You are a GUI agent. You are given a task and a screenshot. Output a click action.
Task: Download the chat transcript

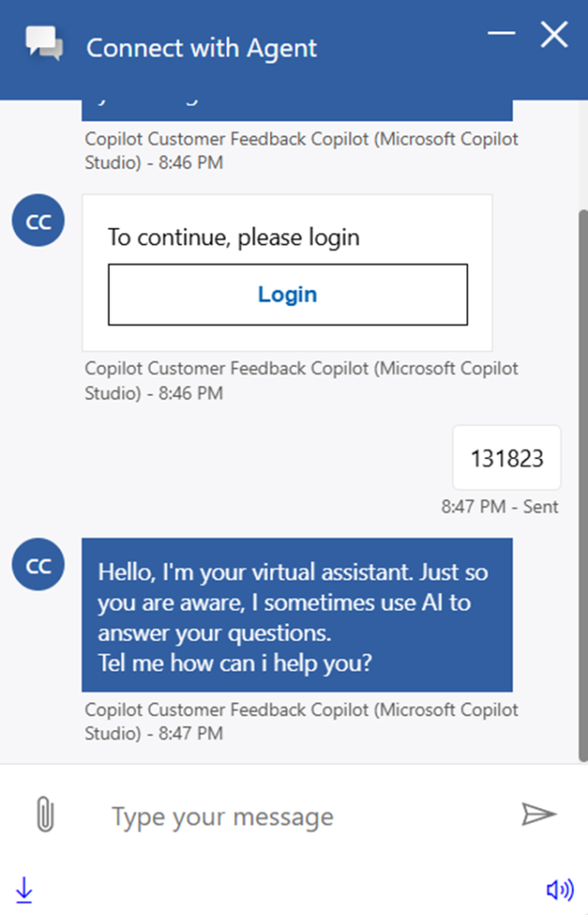(x=24, y=889)
